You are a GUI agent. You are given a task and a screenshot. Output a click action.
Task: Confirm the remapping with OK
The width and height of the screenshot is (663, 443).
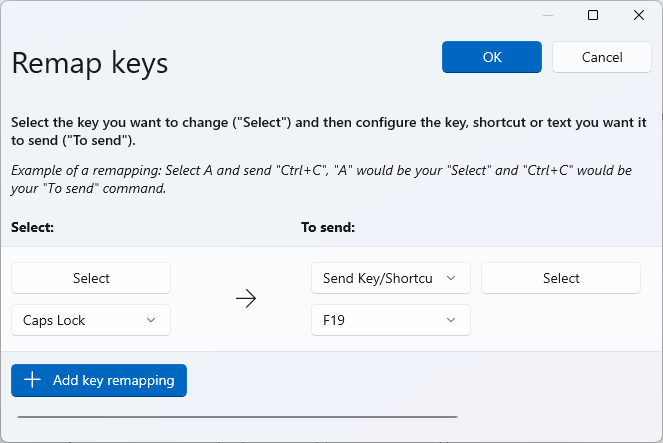492,57
